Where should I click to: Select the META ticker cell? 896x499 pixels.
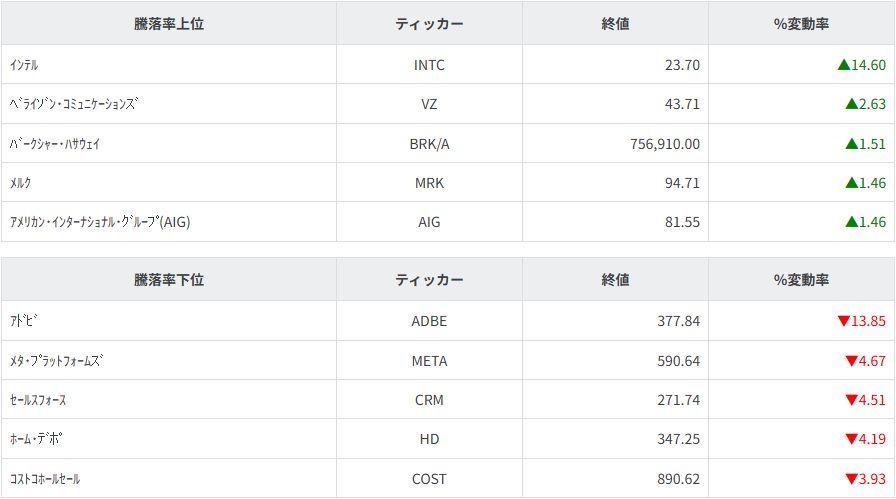pos(429,361)
